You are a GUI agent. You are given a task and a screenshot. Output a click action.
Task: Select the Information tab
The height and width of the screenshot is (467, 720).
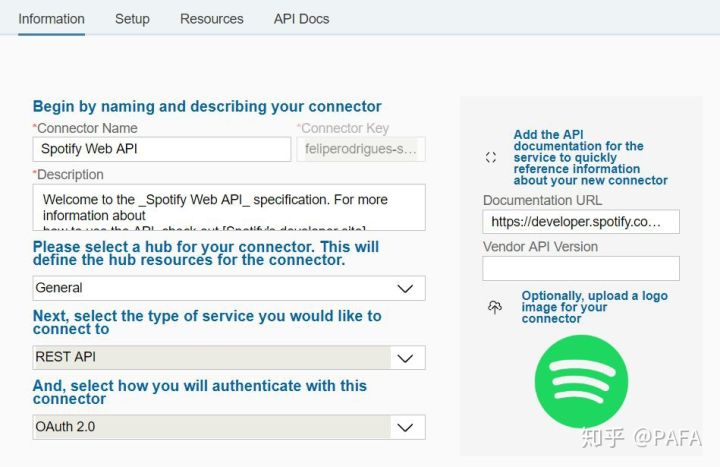(x=51, y=19)
